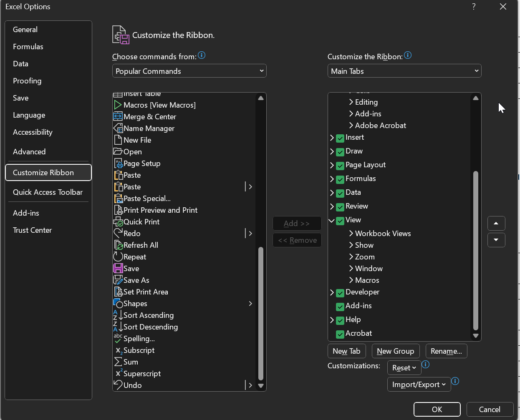Click info icon beside Choose commands from

(x=202, y=55)
